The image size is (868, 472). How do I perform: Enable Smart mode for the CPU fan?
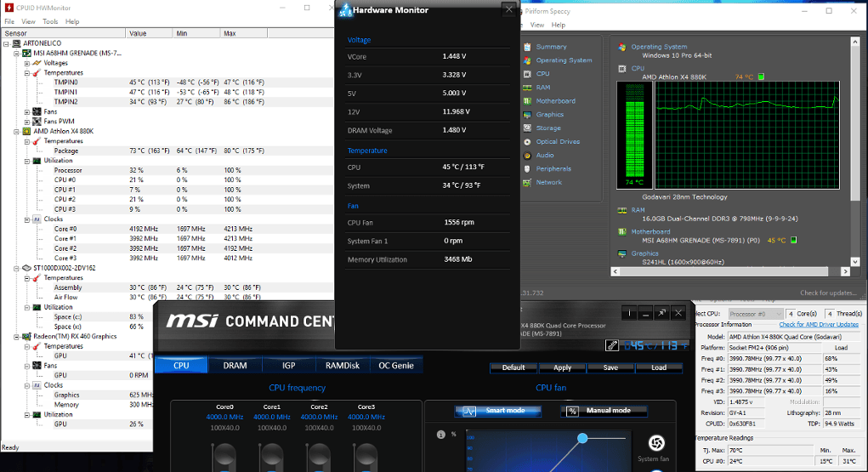(x=497, y=411)
